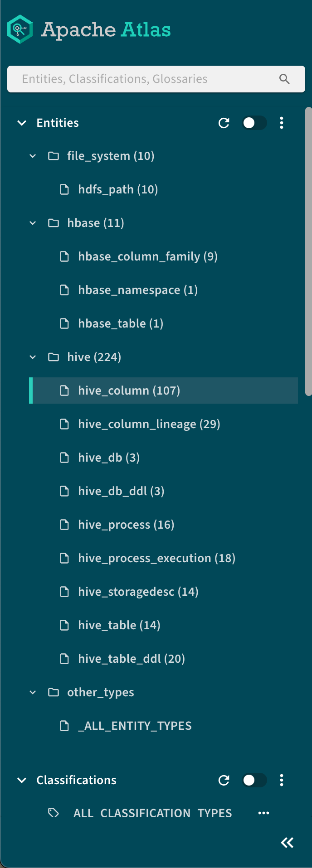
Task: Open Classifications three-dot vertical menu
Action: pyautogui.click(x=282, y=780)
